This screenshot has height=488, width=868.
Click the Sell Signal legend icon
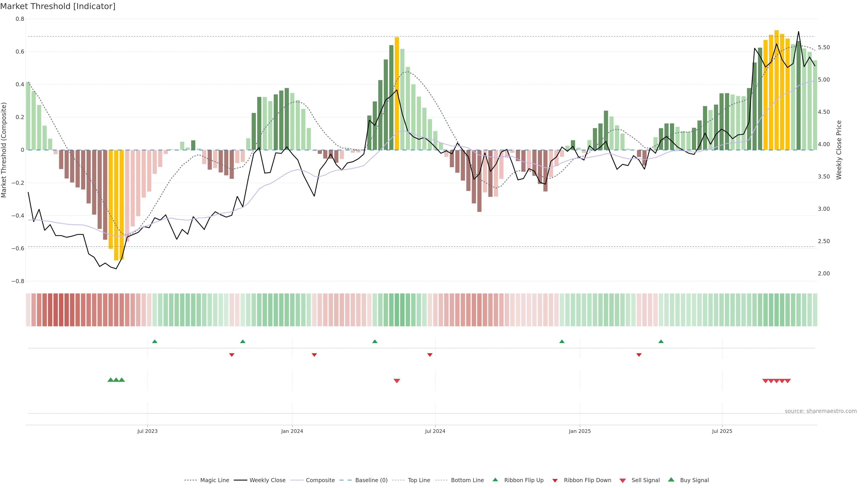tap(623, 481)
